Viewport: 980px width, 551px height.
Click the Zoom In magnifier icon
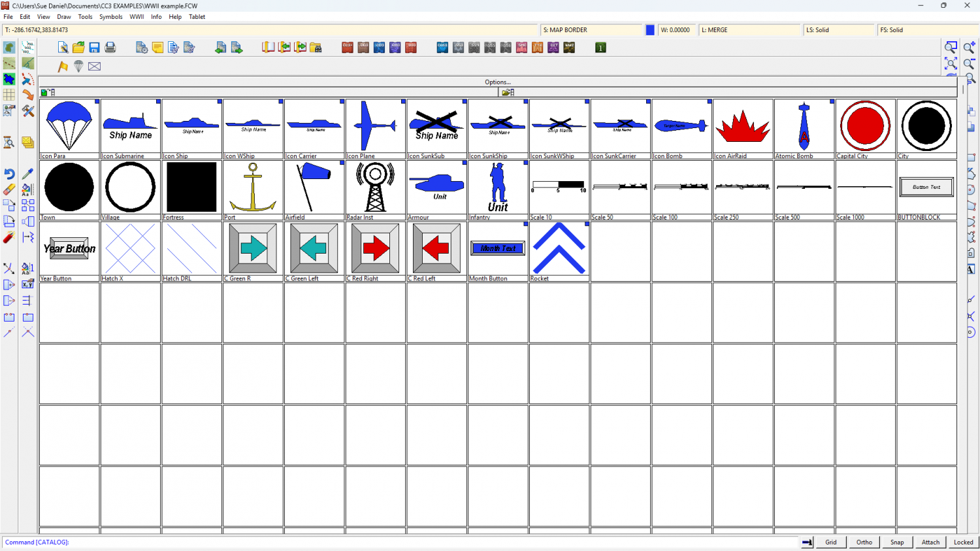969,48
